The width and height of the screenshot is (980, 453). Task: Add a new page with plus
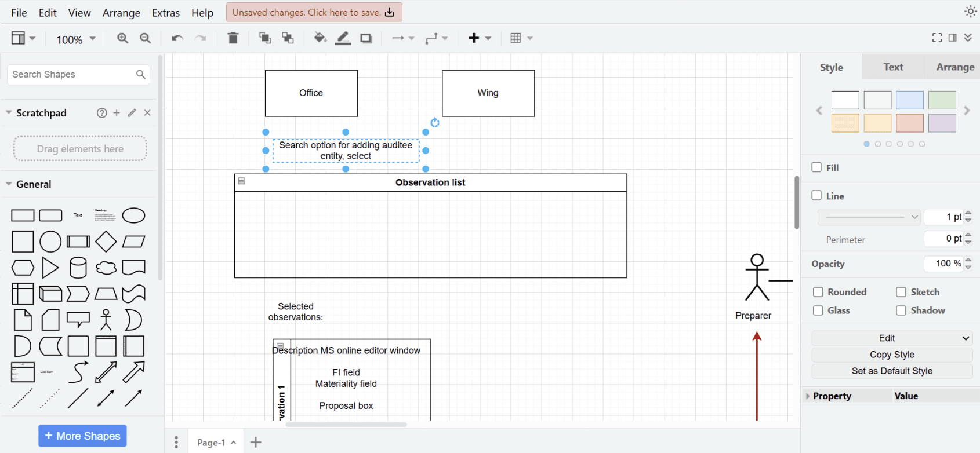point(256,443)
